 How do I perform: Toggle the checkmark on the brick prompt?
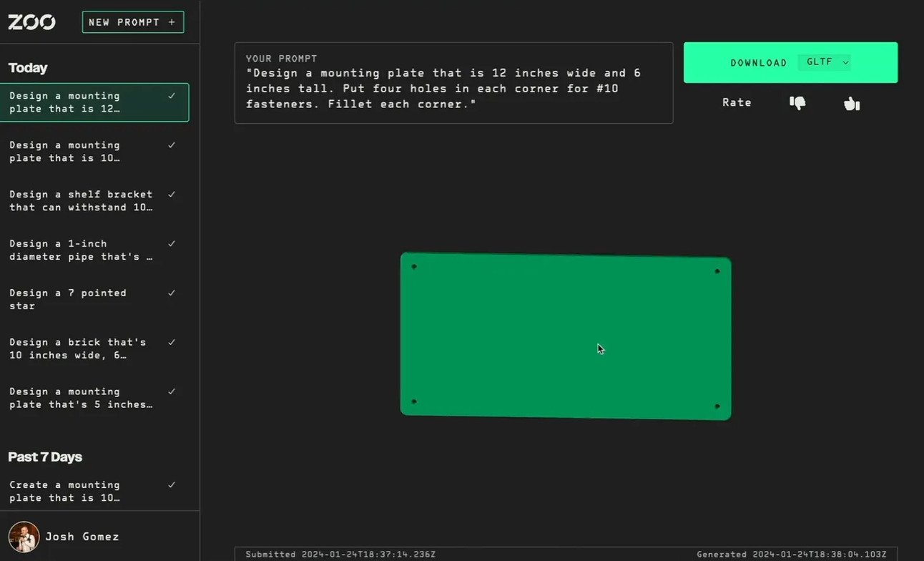coord(172,342)
